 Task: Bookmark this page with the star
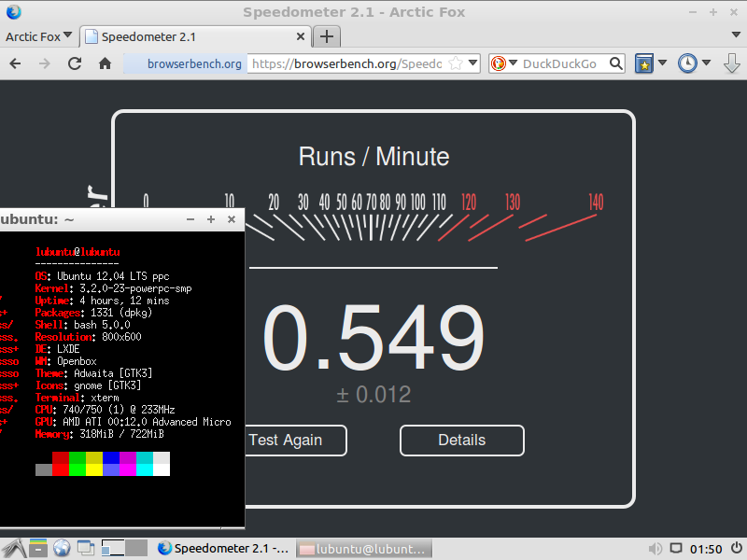(x=456, y=63)
